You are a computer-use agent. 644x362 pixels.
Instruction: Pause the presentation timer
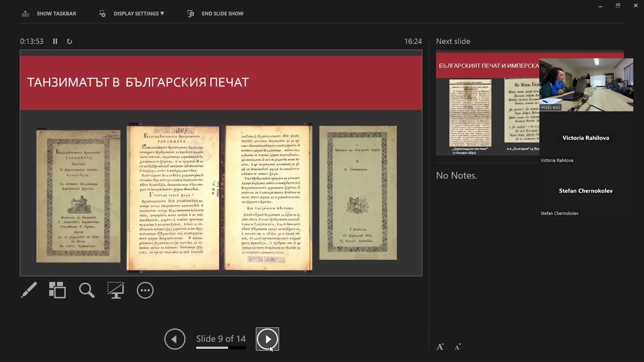pos(55,41)
